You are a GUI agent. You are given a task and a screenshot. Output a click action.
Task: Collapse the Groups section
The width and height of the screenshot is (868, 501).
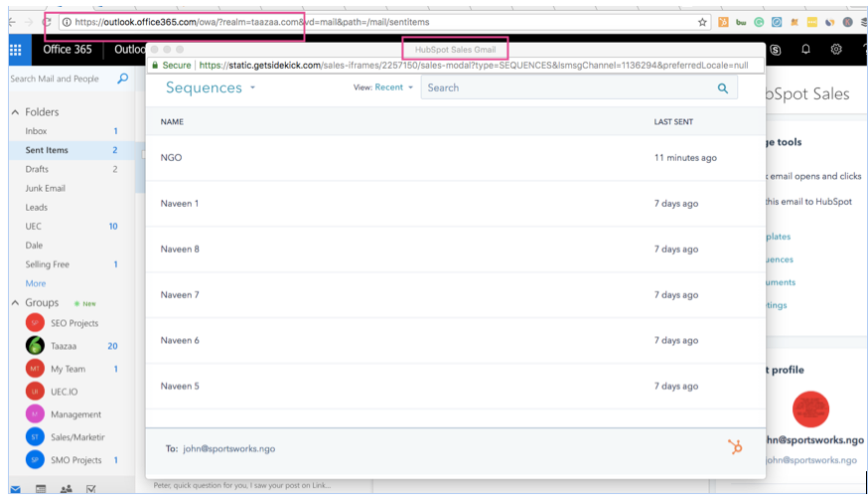pyautogui.click(x=15, y=302)
